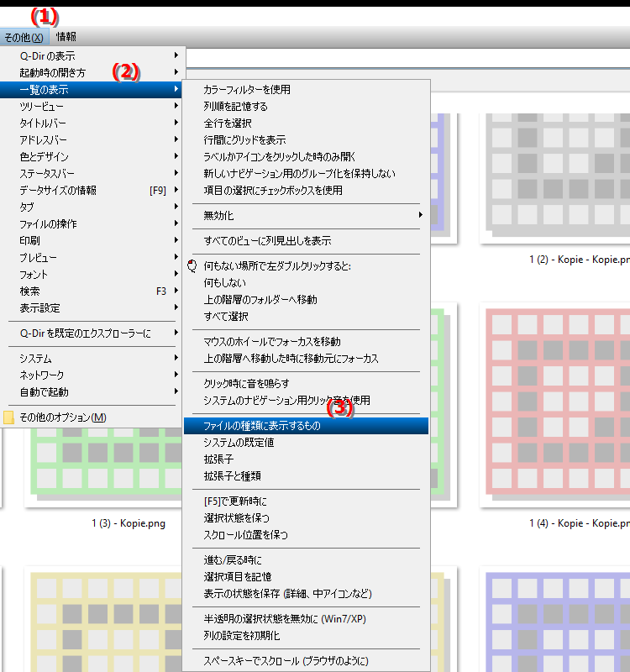Open Q-Dir を既定のエクスプローラーに submenu
Image resolution: width=630 pixels, height=672 pixels.
[92, 333]
